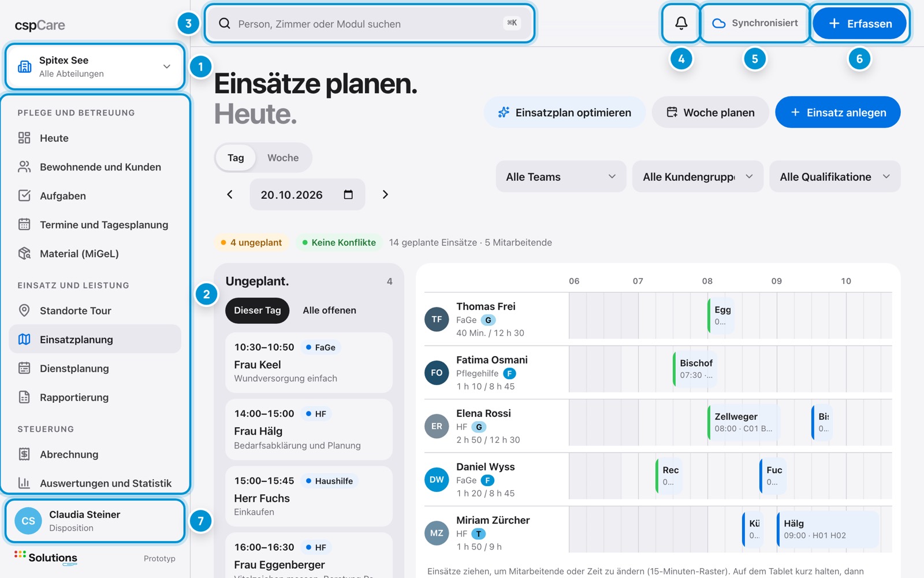Go to next day arrow
This screenshot has height=578, width=924.
tap(385, 195)
